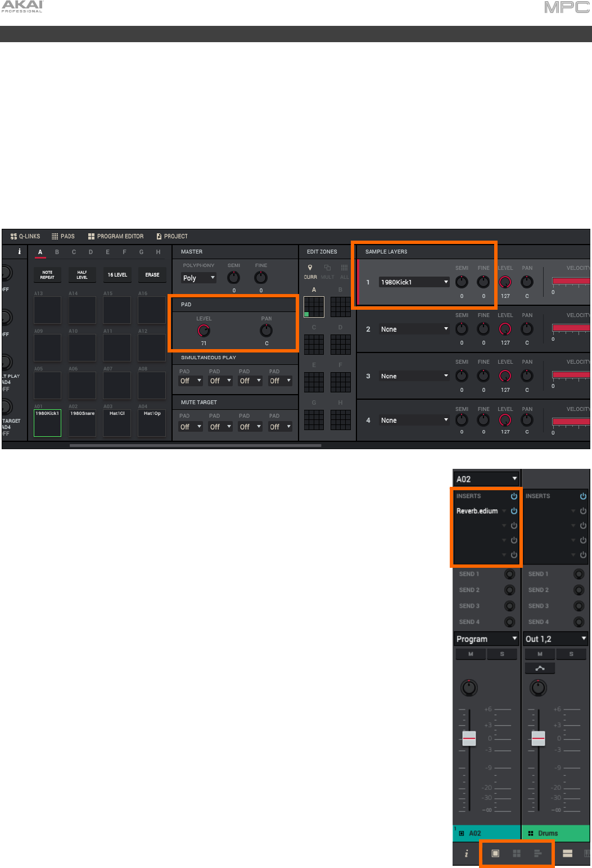The width and height of the screenshot is (592, 868).
Task: Click the Half Level button
Action: coord(82,275)
